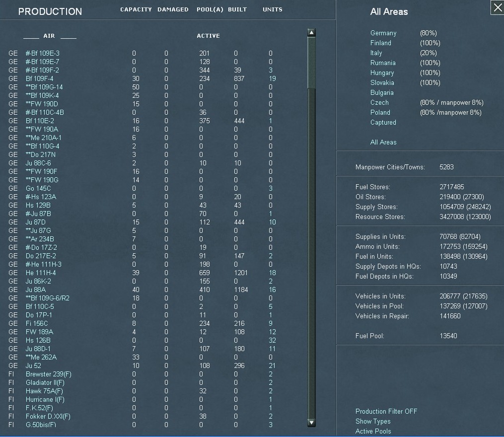Toggle the Production Filter OFF option

tap(386, 411)
